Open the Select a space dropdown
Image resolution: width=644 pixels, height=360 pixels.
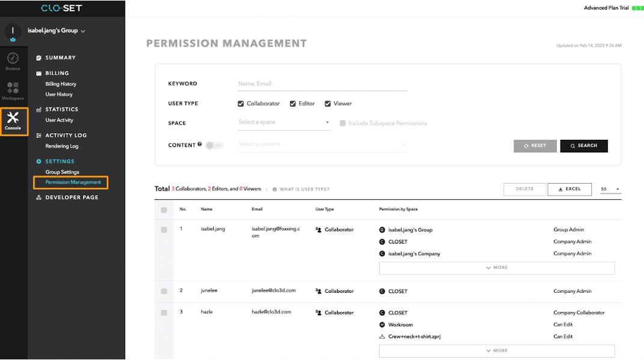coord(284,122)
